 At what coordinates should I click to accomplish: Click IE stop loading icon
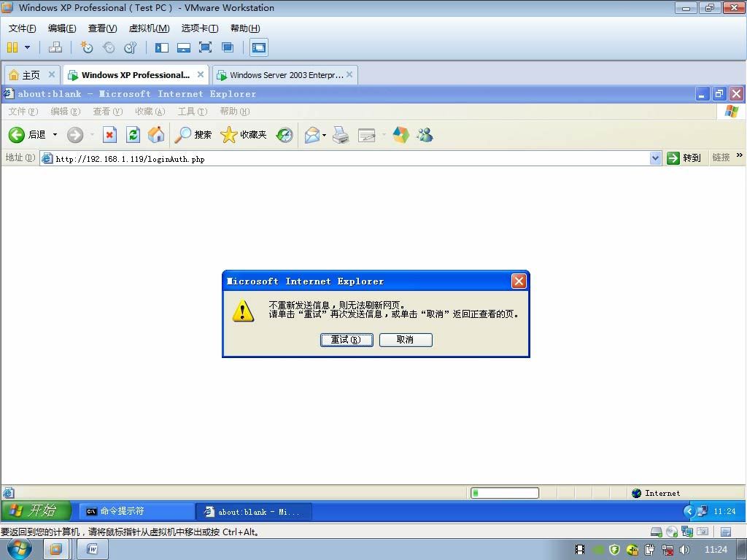[x=109, y=135]
